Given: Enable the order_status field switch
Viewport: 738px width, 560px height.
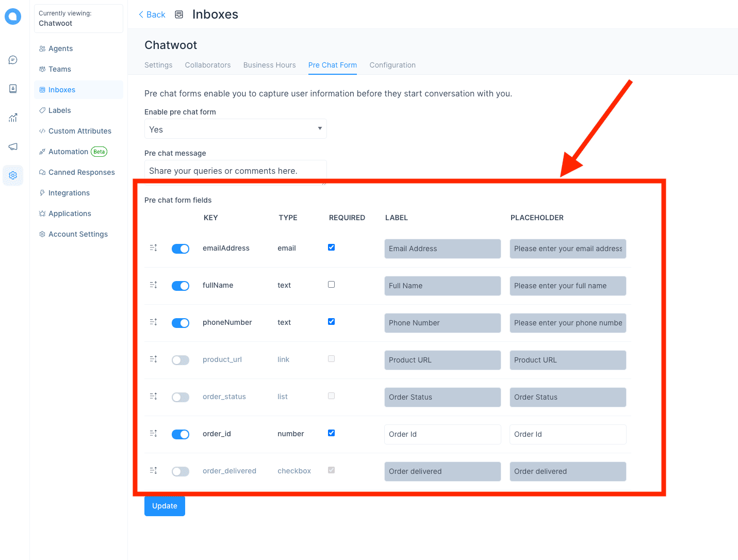Looking at the screenshot, I should pyautogui.click(x=181, y=398).
